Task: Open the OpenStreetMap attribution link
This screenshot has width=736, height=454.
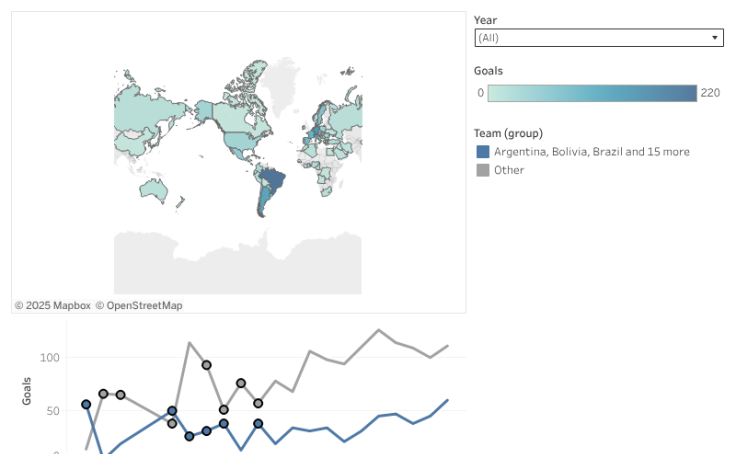Action: (139, 305)
